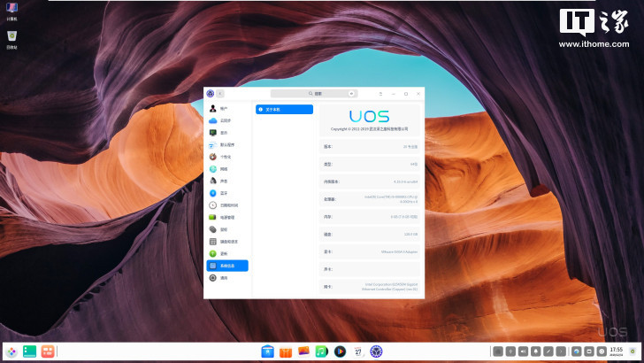644x363 pixels.
Task: Select System Info (系统信息) in sidebar
Action: point(227,266)
